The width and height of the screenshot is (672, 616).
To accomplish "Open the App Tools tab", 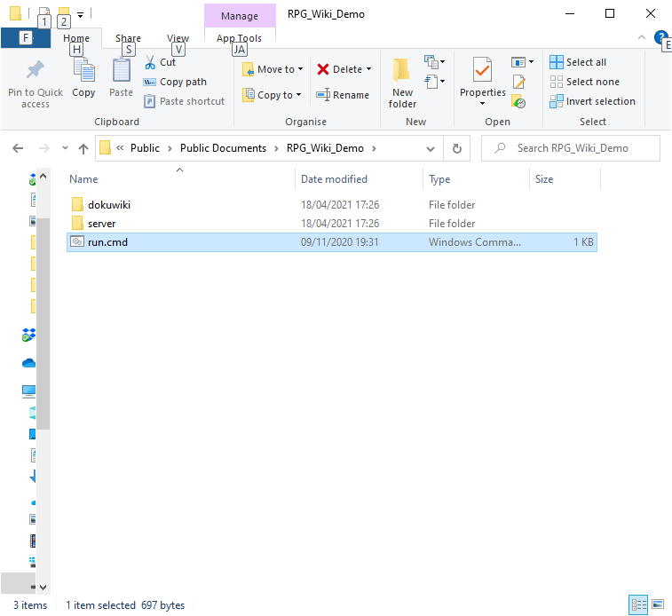I will point(239,38).
